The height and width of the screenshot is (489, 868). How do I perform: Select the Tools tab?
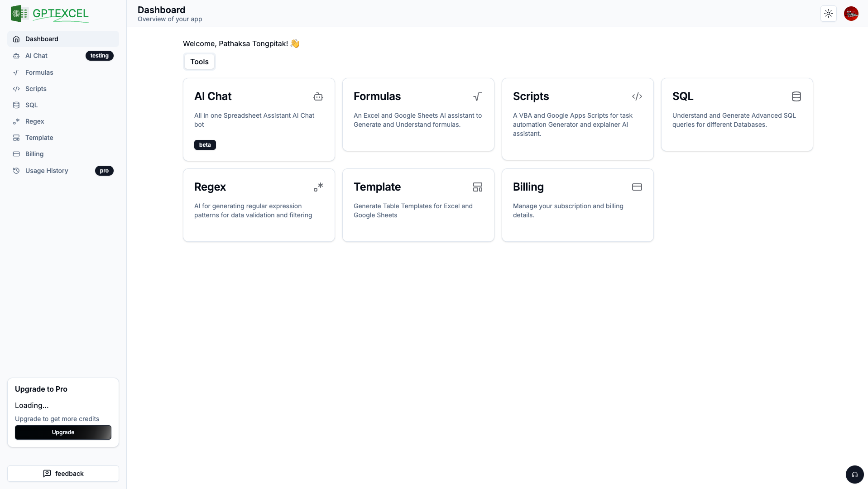(199, 62)
